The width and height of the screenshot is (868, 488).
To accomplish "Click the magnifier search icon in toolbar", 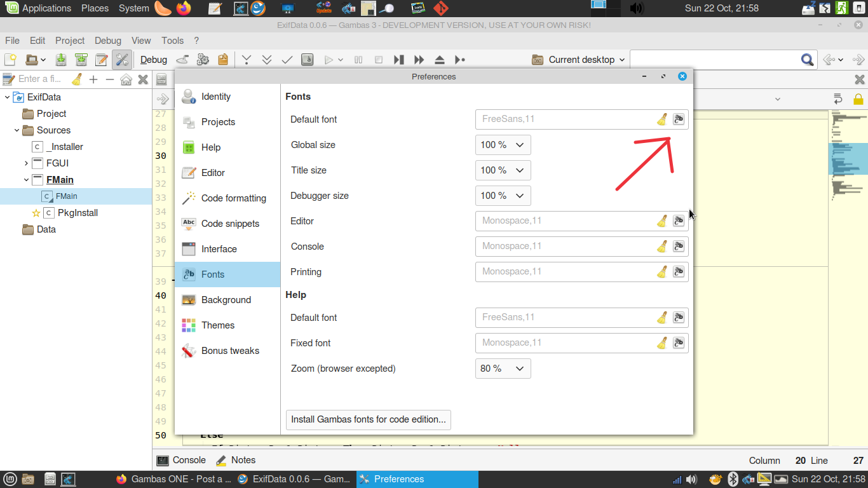I will pos(807,60).
